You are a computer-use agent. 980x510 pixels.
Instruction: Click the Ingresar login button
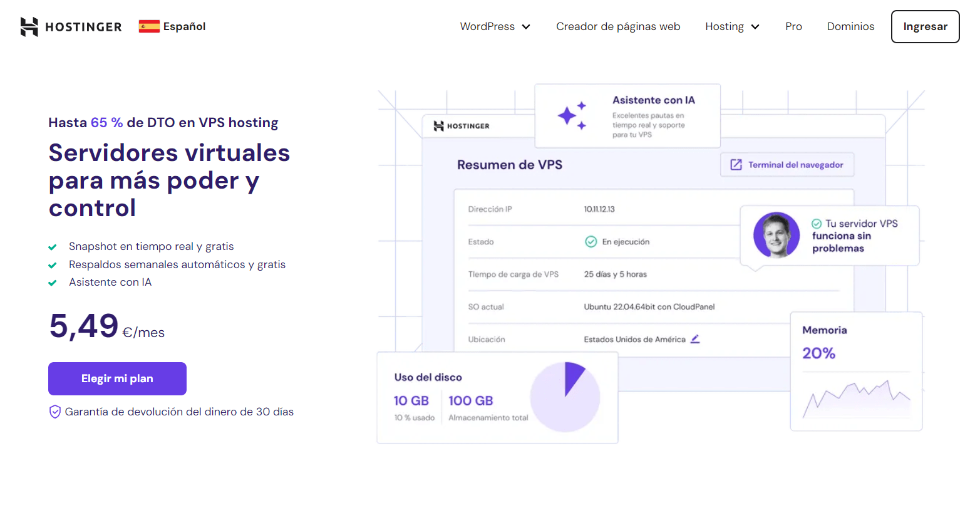tap(925, 26)
